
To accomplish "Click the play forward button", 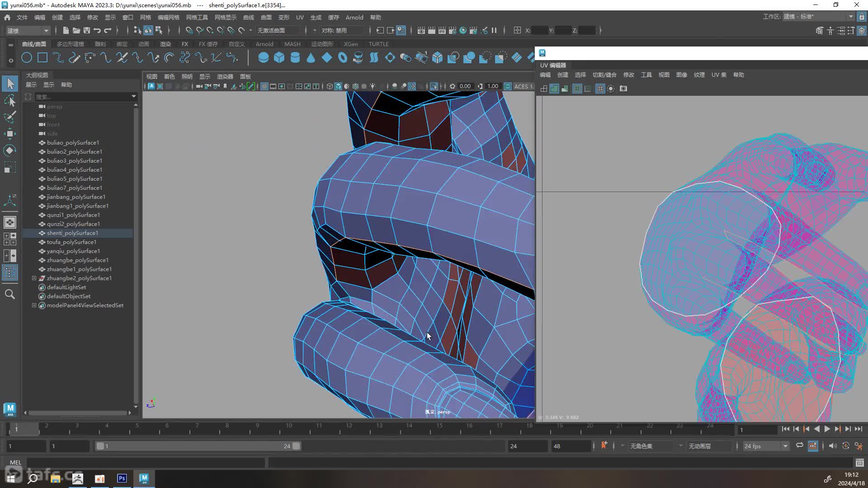I will coord(827,429).
